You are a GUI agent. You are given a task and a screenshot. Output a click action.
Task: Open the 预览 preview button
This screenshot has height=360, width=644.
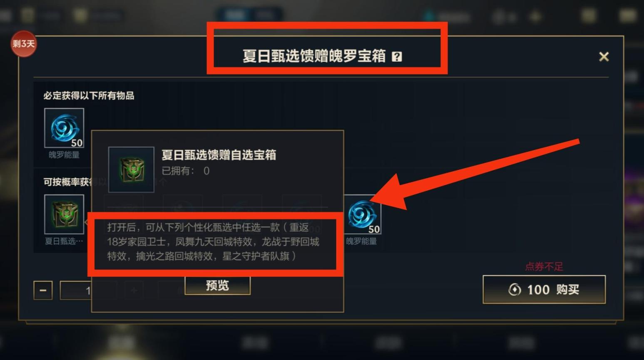217,285
